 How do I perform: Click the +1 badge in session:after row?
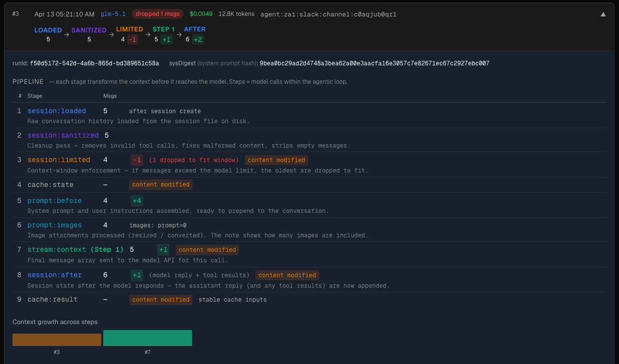pyautogui.click(x=137, y=275)
